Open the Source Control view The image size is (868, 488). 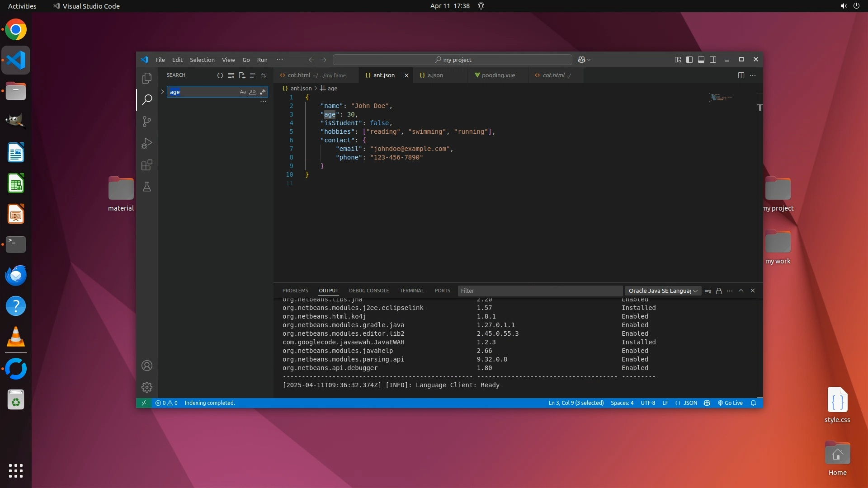[147, 122]
